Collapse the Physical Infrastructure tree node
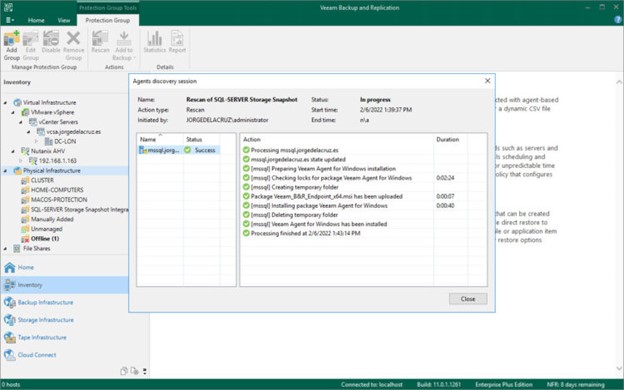Screen dimensions: 624x390 pos(6,171)
